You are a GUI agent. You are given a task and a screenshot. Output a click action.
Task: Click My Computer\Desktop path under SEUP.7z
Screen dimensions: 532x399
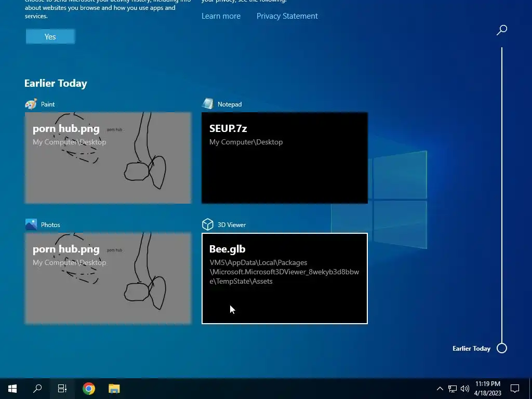coord(246,142)
